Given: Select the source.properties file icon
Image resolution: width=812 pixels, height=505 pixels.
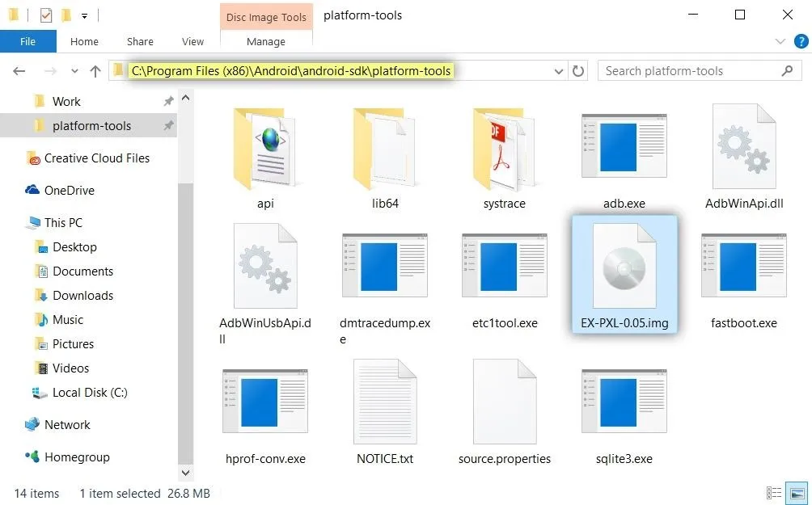Looking at the screenshot, I should point(505,402).
